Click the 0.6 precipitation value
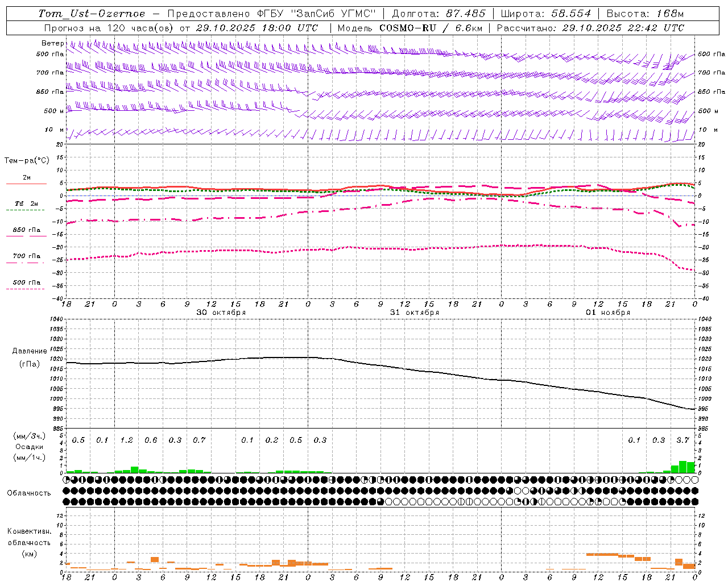Screen dimensions: 728x582 151,440
